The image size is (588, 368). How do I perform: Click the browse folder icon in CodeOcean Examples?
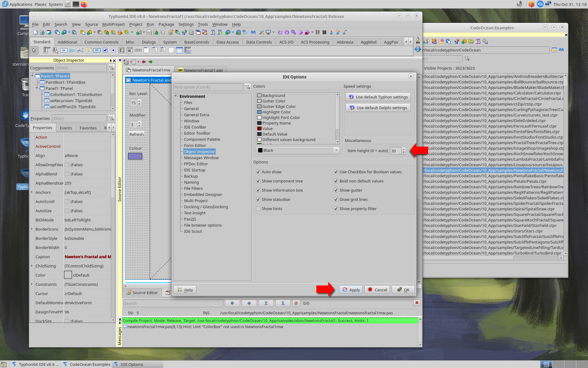554,50
